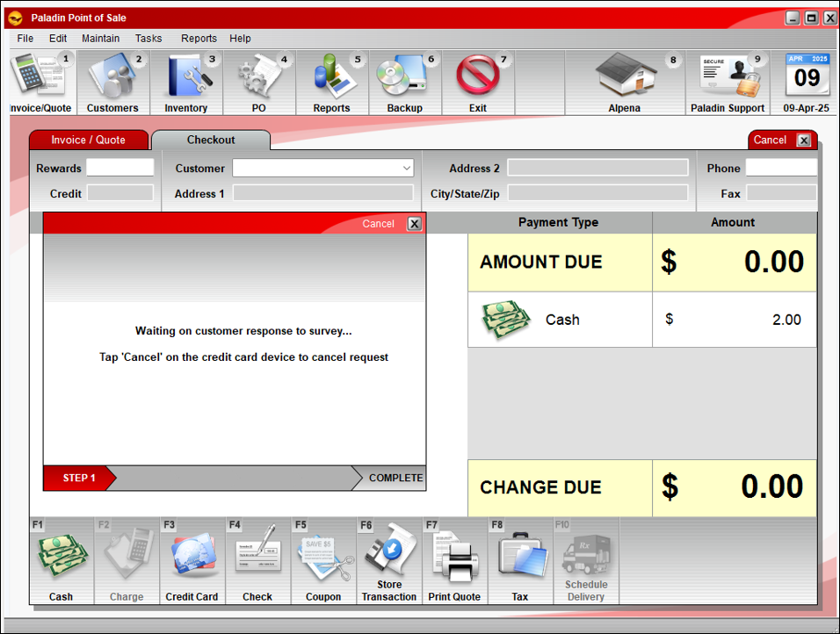Open the Reports toolbar icon
Viewport: 840px width, 634px height.
pyautogui.click(x=331, y=83)
